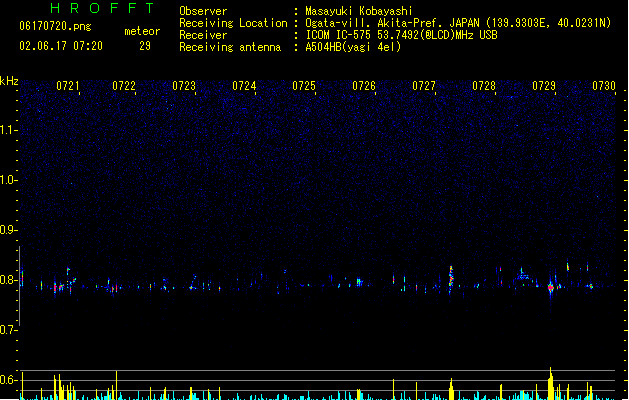The height and width of the screenshot is (400, 629).
Task: Click the gray vertical range bar at left edge
Action: (19, 286)
